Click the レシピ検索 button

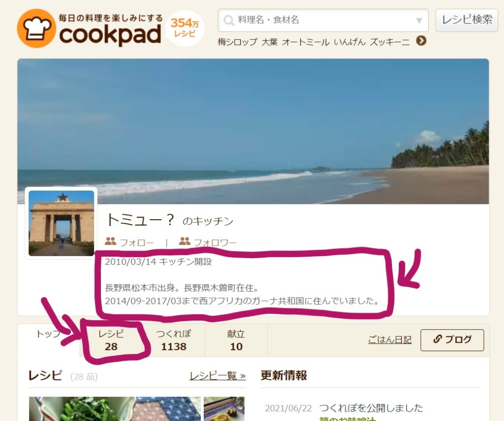coord(467,20)
